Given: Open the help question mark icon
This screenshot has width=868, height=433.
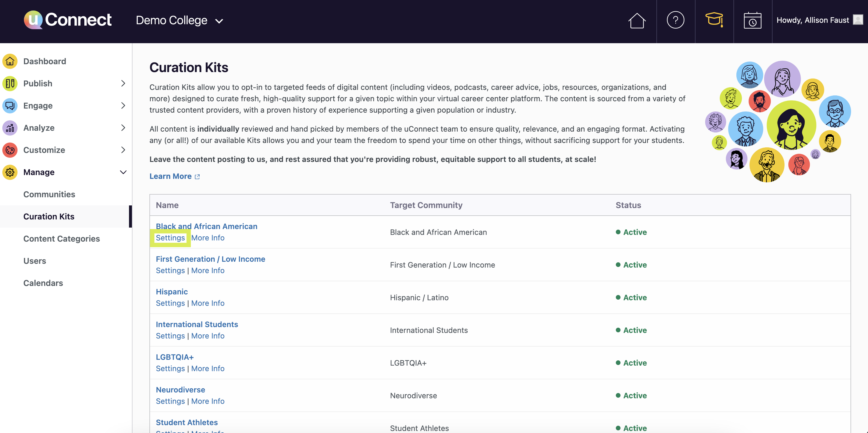Looking at the screenshot, I should 675,20.
